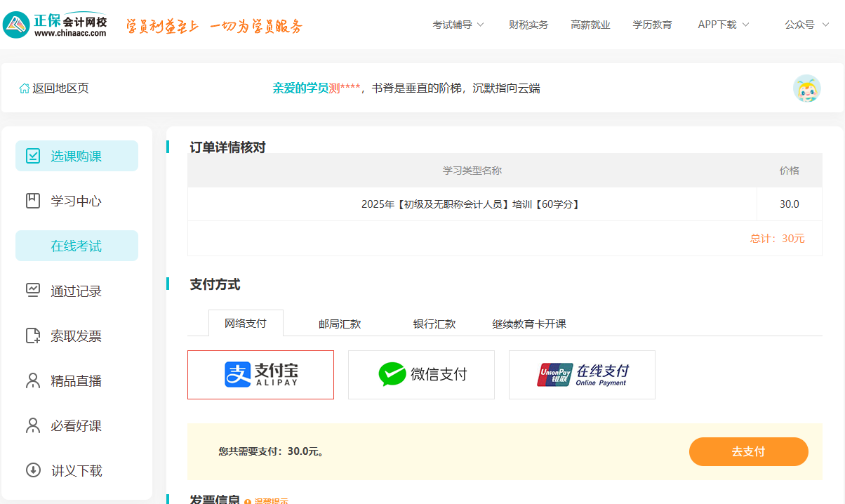This screenshot has width=845, height=504.
Task: Click the 订单详情核对 heading
Action: pos(227,147)
